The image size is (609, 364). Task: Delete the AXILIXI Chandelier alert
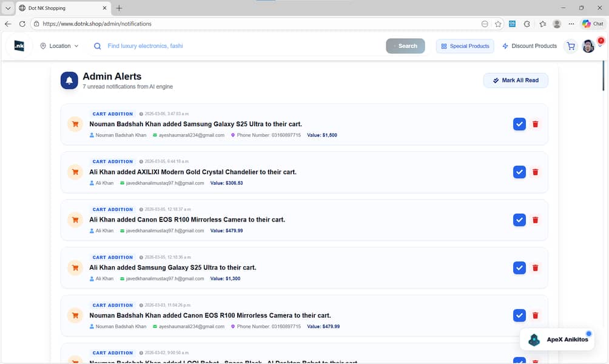[x=535, y=172]
